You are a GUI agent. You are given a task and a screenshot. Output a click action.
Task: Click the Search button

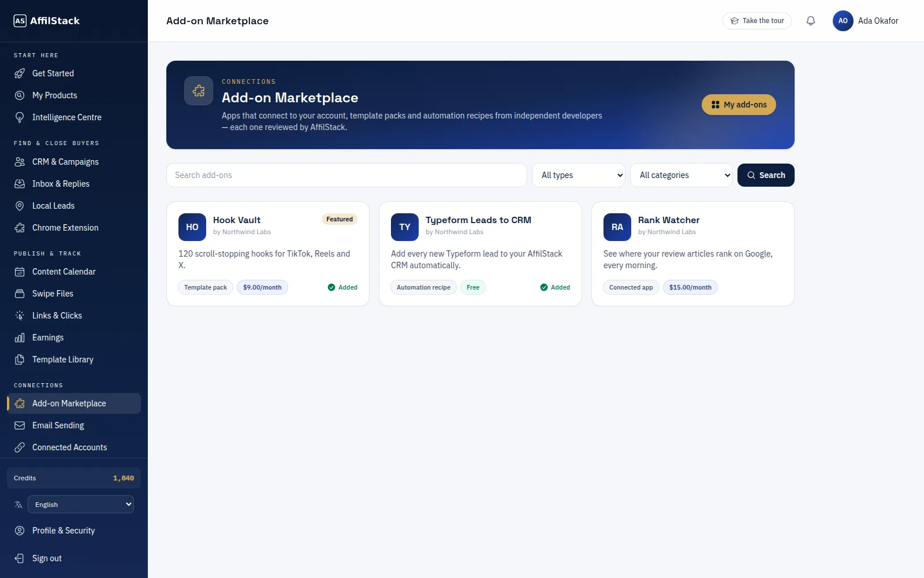pos(766,175)
